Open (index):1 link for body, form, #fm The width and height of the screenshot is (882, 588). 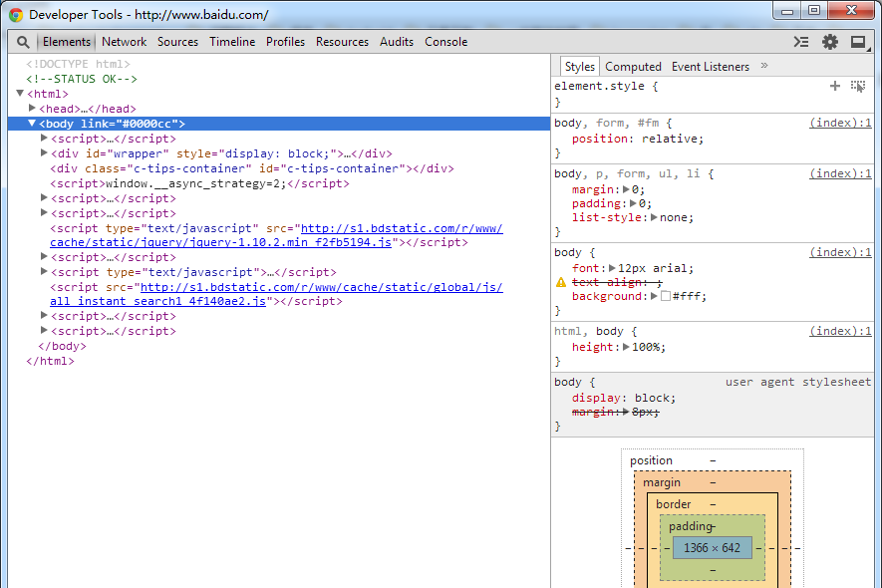[840, 123]
